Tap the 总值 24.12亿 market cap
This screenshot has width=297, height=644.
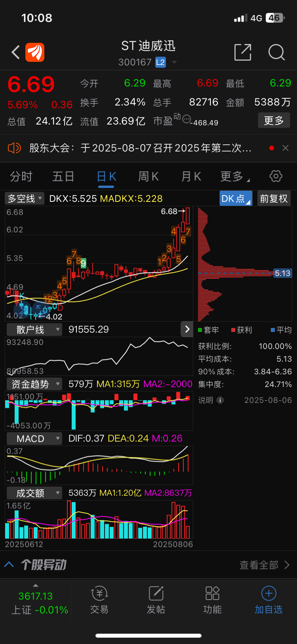point(40,121)
